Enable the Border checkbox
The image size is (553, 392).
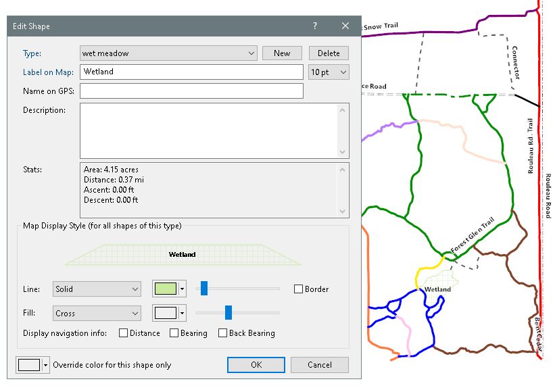[299, 289]
